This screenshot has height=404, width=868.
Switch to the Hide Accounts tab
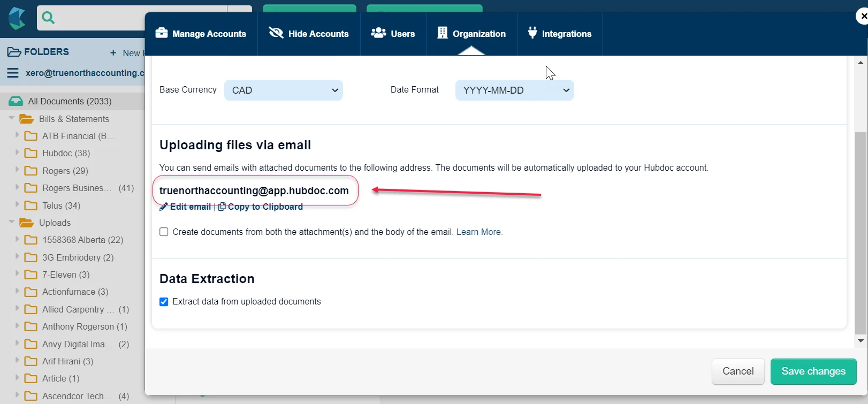point(309,34)
